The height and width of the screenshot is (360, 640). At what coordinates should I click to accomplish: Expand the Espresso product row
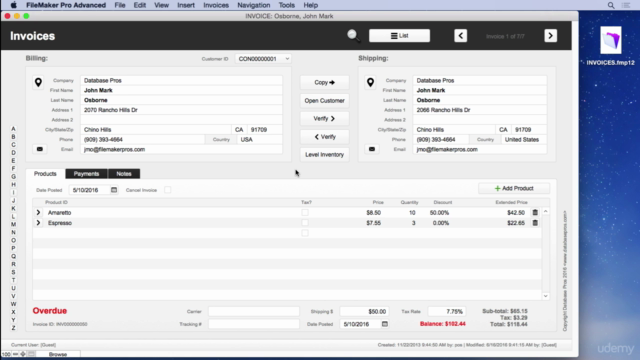tap(38, 223)
